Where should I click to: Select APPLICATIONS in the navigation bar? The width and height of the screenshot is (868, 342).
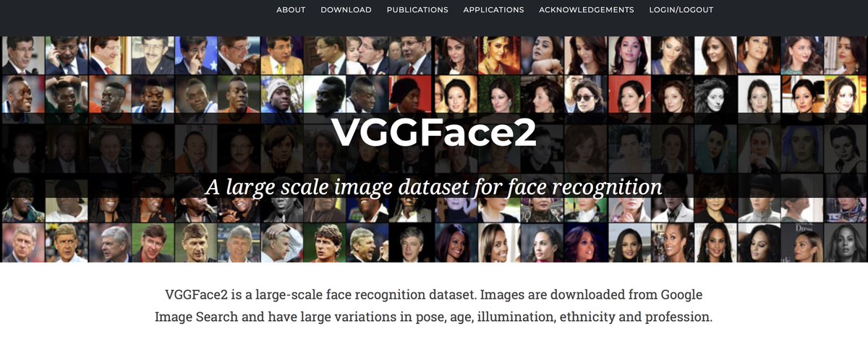(x=493, y=10)
